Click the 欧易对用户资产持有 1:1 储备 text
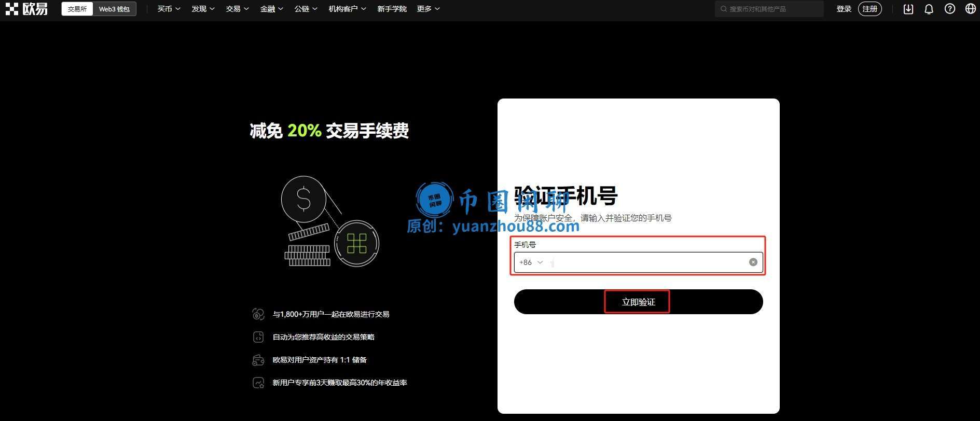 click(x=320, y=360)
